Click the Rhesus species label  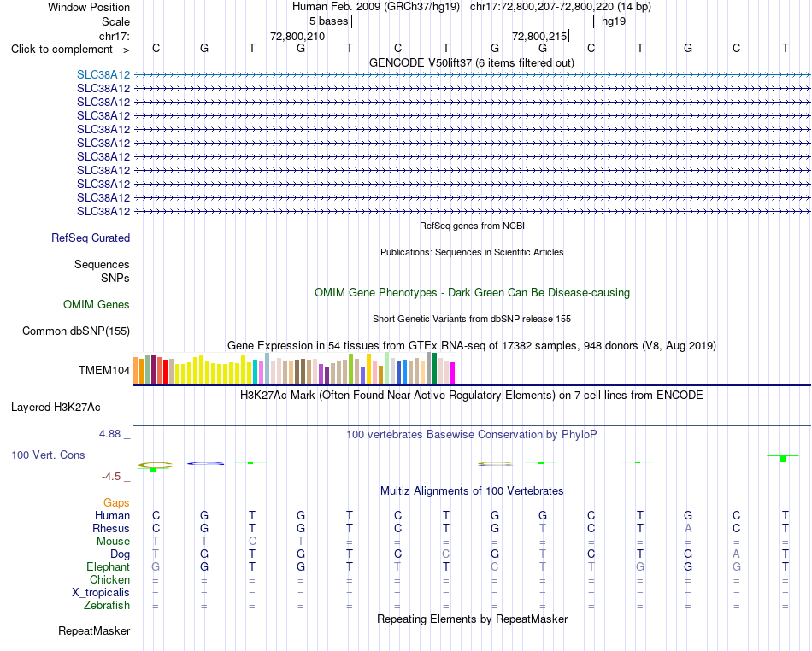click(x=111, y=529)
